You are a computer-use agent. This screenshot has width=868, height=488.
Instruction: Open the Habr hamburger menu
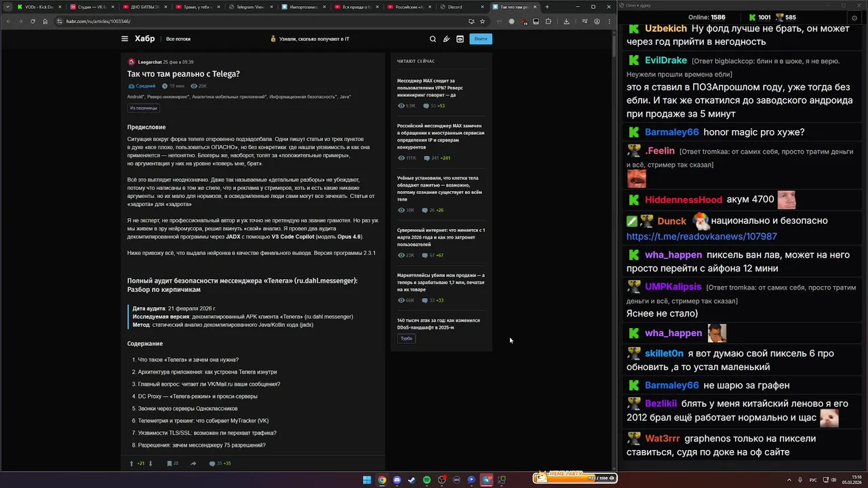click(125, 39)
